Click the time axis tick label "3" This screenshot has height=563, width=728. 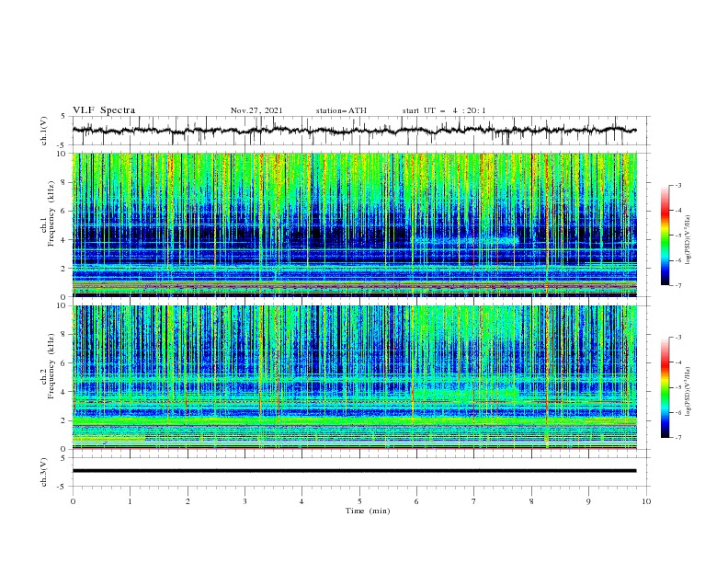[245, 501]
